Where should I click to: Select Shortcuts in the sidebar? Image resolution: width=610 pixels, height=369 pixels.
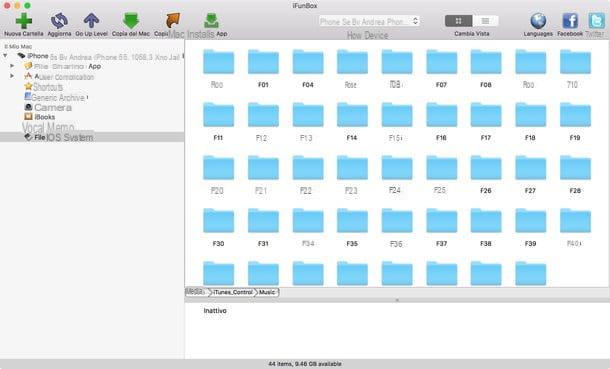point(43,87)
